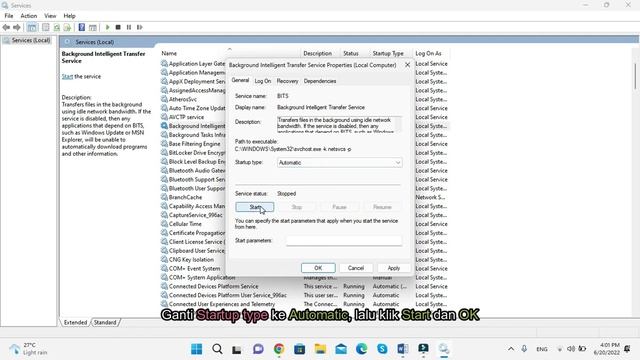Click the description scrollbar in dialog
Screen dimensions: 640x360
[x=399, y=124]
